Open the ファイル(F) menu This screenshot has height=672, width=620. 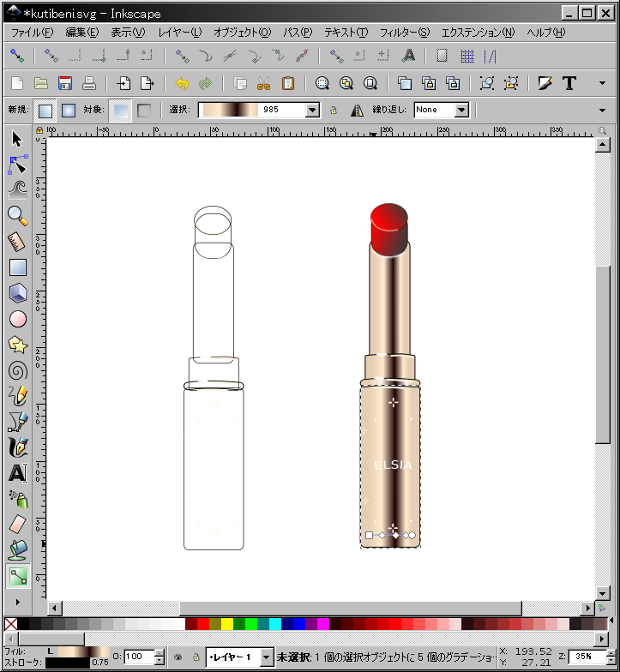click(x=33, y=33)
